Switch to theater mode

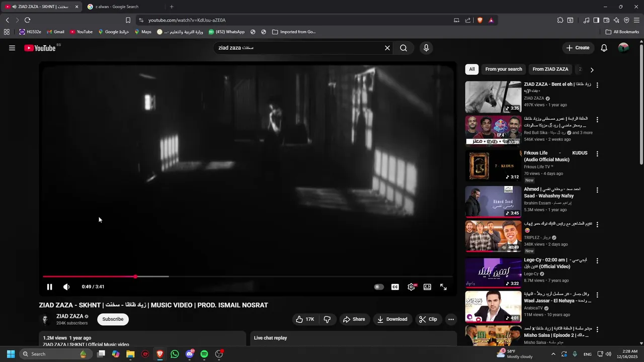click(x=427, y=287)
